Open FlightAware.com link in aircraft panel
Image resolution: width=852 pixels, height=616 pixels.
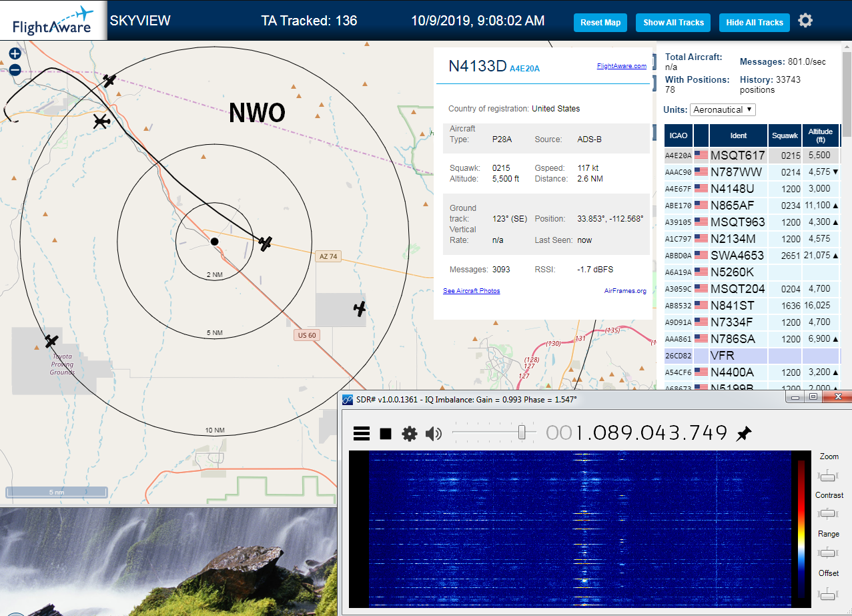click(621, 66)
